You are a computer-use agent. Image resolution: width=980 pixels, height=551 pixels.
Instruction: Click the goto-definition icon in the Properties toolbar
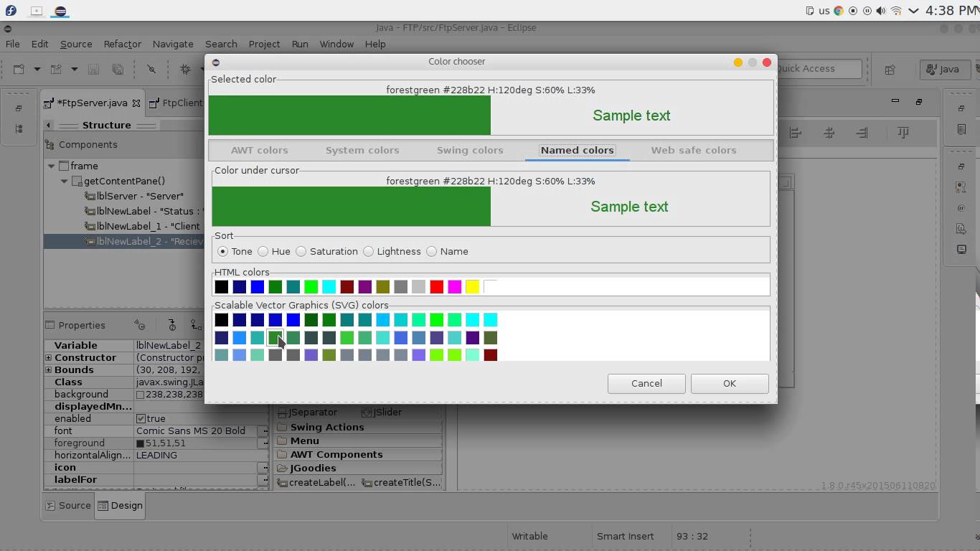coord(196,325)
